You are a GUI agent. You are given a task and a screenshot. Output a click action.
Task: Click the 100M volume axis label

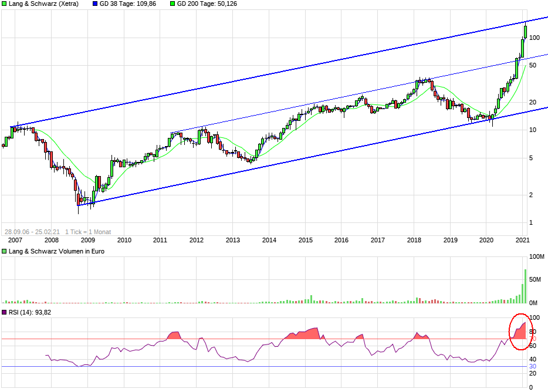536,257
